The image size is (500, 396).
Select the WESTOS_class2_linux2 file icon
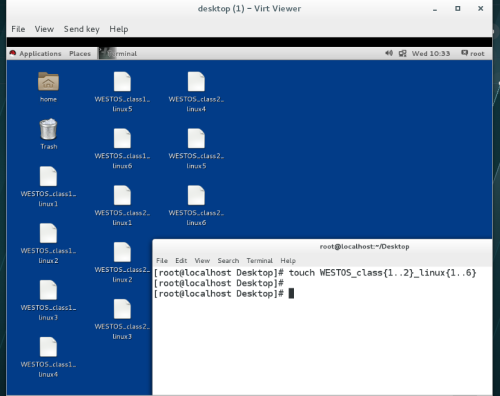click(122, 252)
